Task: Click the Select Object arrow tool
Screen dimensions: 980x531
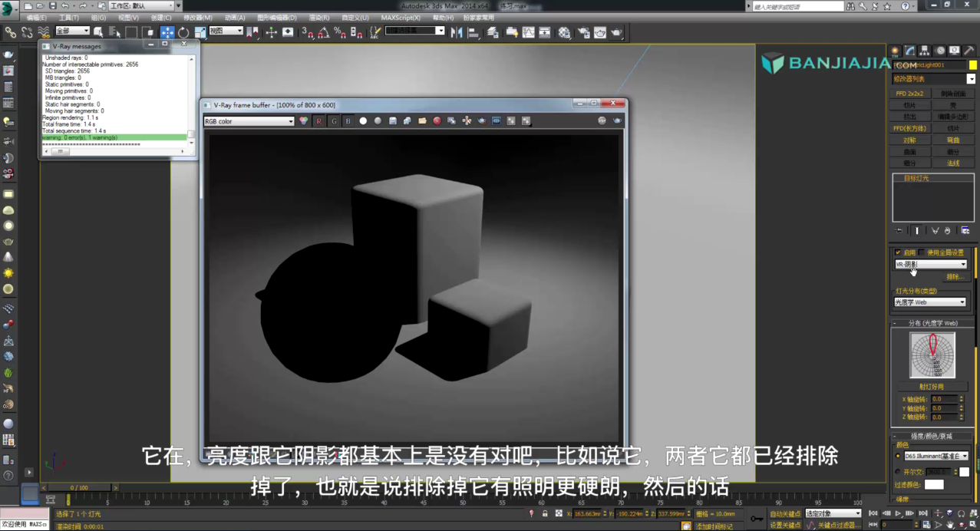Action: click(98, 32)
